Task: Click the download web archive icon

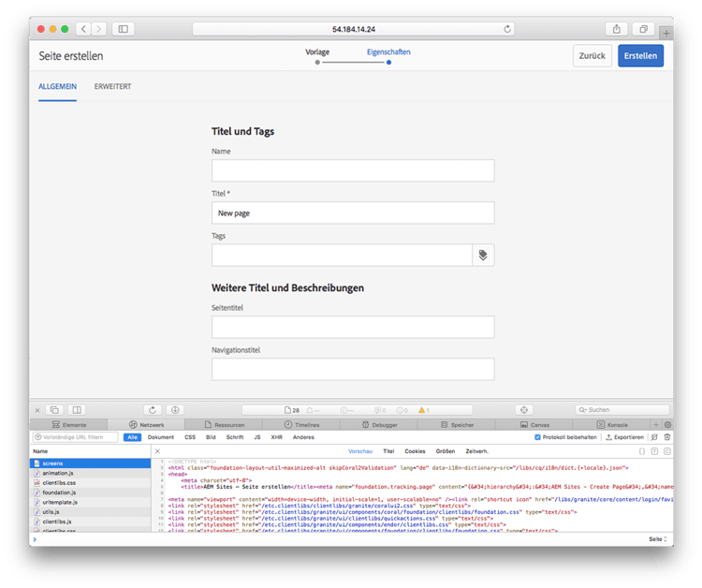Action: [175, 410]
